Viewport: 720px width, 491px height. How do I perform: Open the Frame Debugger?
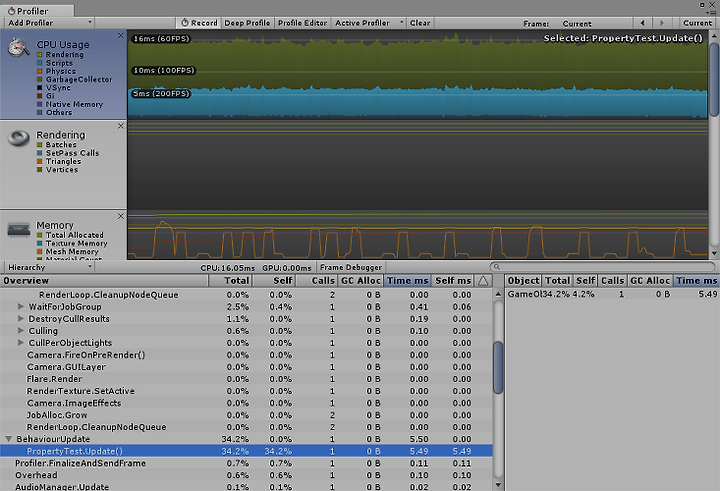pos(351,267)
